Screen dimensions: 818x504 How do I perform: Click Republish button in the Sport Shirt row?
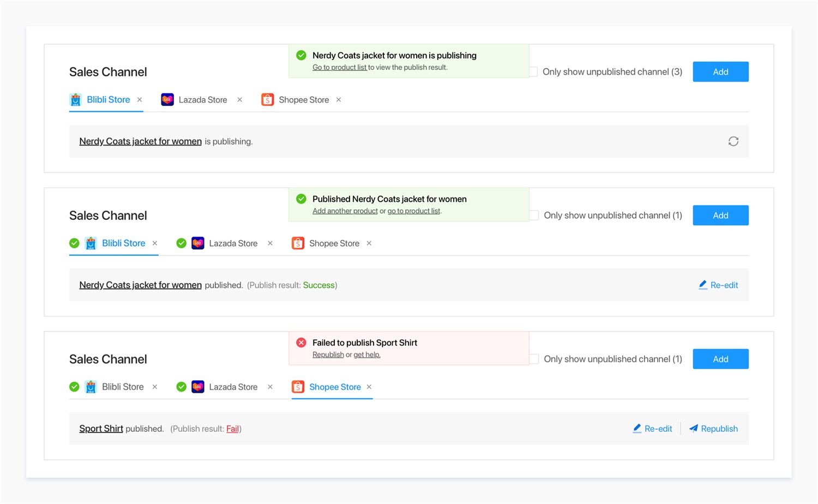pos(713,429)
